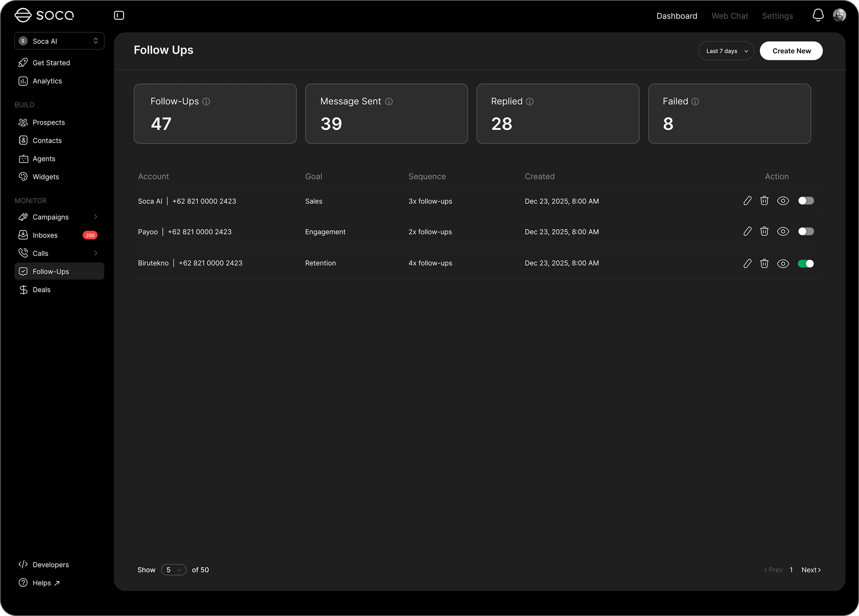Collapse sidebar using panel toggle icon

click(x=119, y=15)
